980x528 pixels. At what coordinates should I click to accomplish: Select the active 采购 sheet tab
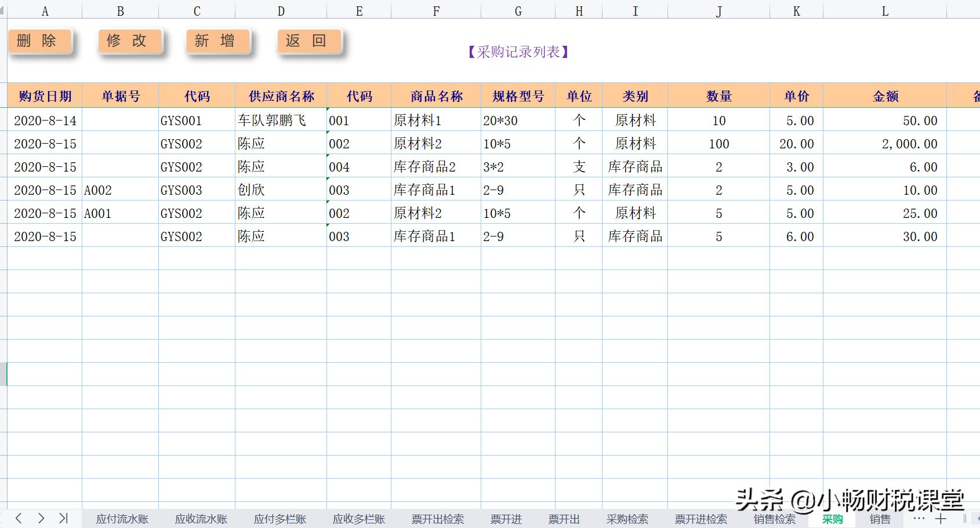(832, 519)
